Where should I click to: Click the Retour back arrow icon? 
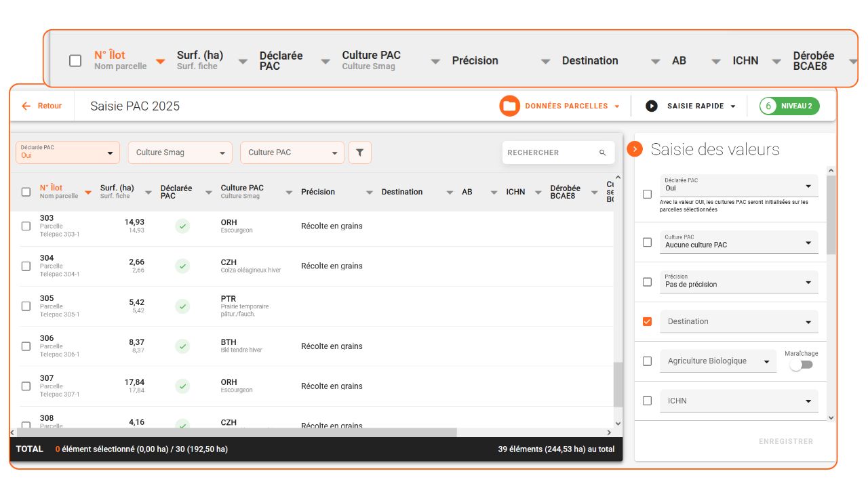click(x=26, y=106)
